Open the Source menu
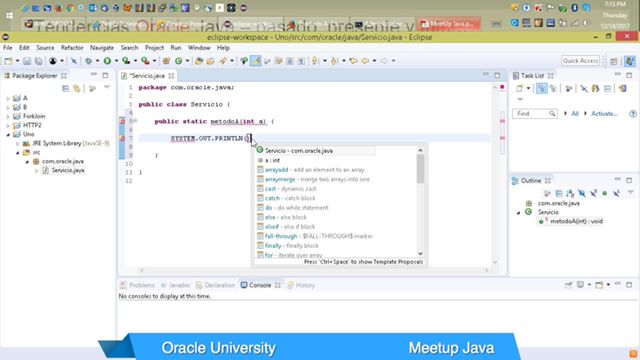640x360 pixels. (x=45, y=48)
